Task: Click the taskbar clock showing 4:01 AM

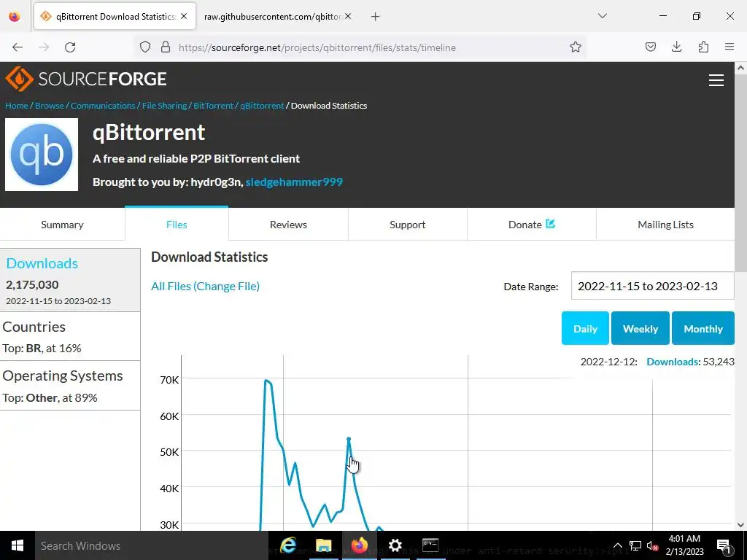Action: tap(684, 545)
